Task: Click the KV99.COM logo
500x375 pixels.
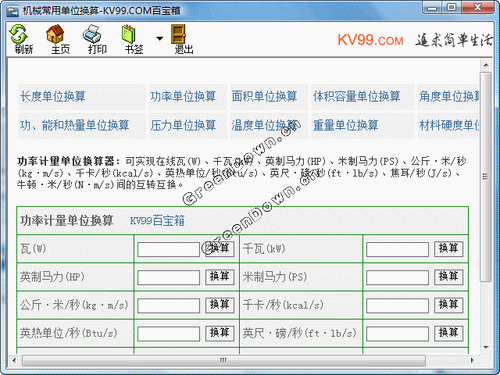Action: (370, 40)
